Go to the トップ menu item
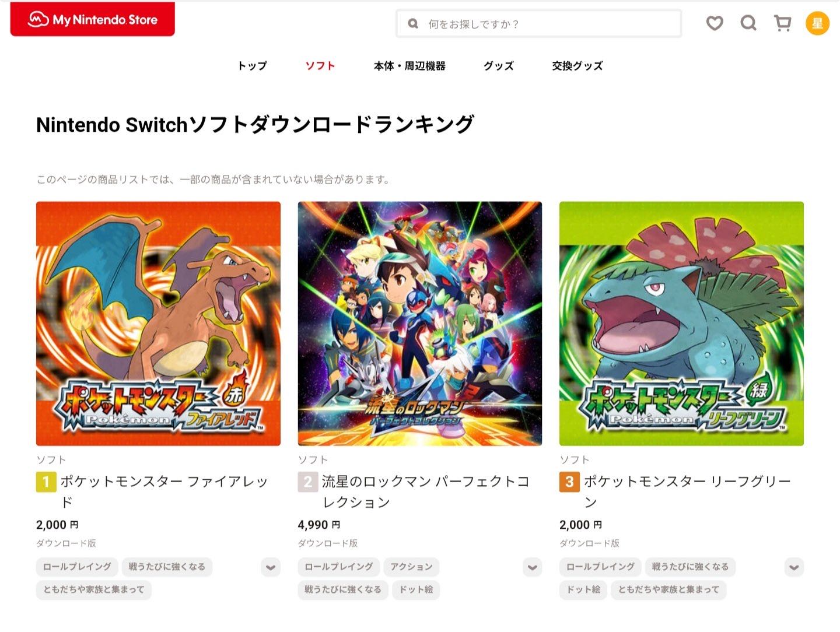Viewport: 840px width, 632px height. click(x=252, y=66)
